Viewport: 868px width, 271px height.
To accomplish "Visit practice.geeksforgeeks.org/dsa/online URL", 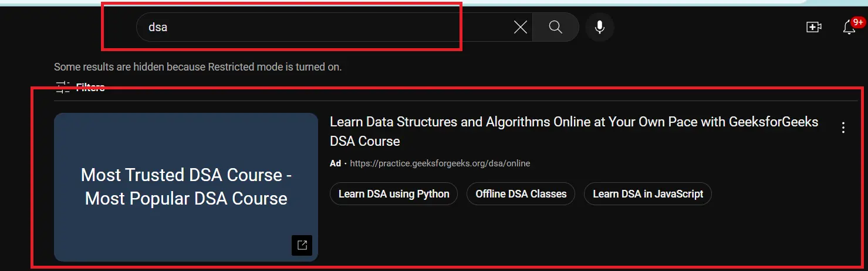I will [440, 163].
